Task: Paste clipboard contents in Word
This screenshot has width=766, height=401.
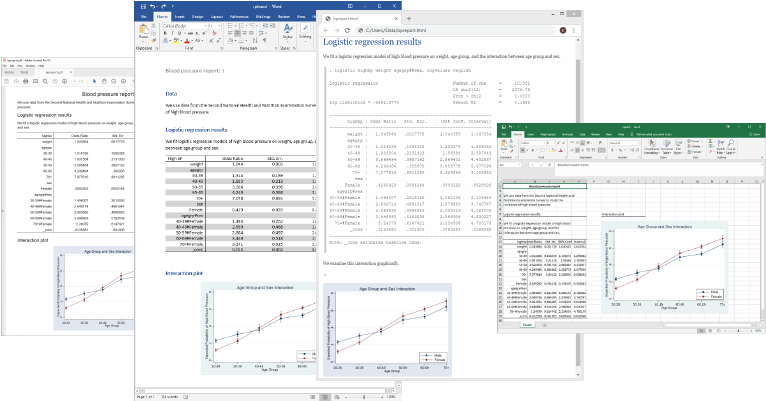Action: pos(143,33)
